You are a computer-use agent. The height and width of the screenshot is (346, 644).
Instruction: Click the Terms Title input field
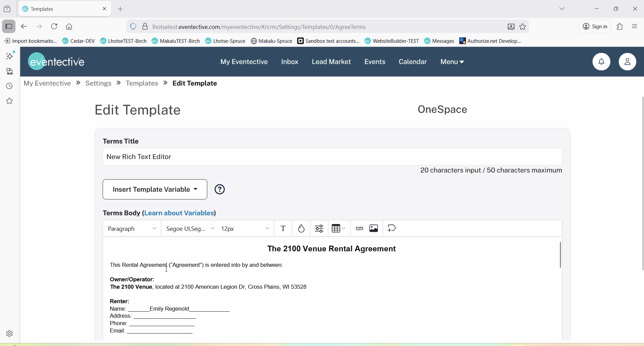332,157
